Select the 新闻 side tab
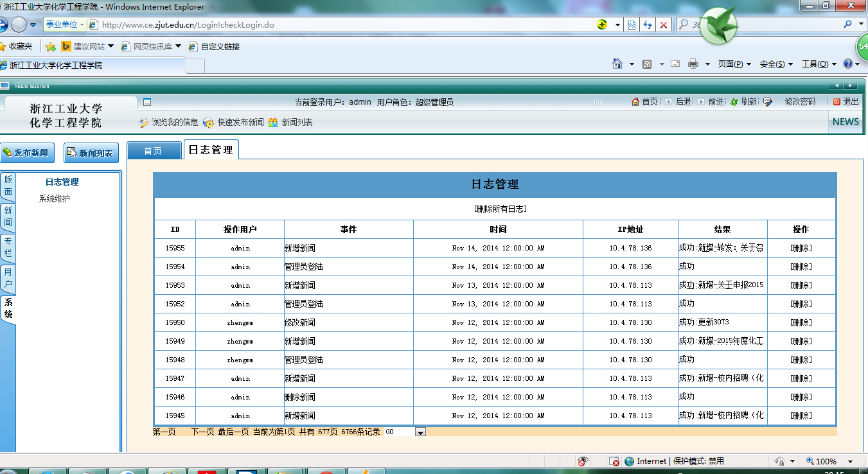The height and width of the screenshot is (474, 868). coord(8,216)
